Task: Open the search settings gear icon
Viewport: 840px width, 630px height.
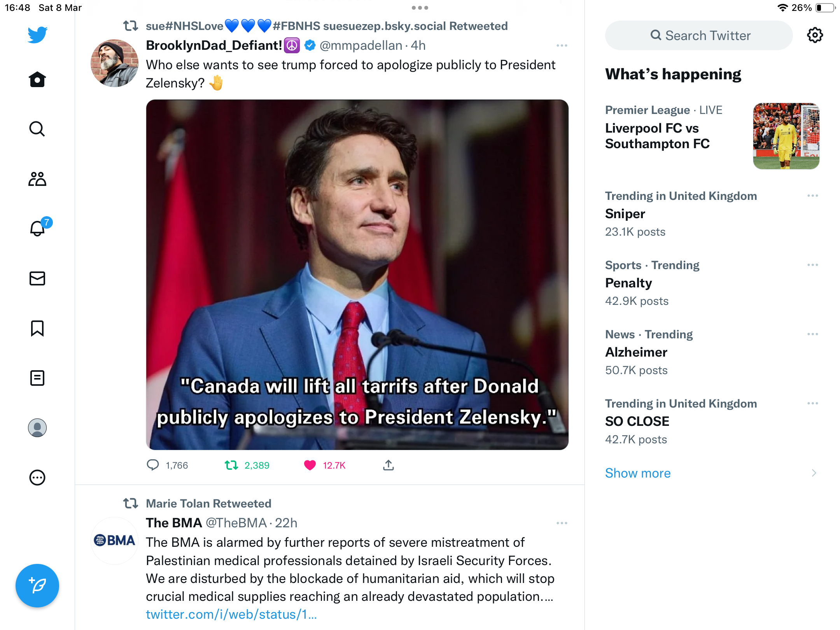Action: click(815, 35)
